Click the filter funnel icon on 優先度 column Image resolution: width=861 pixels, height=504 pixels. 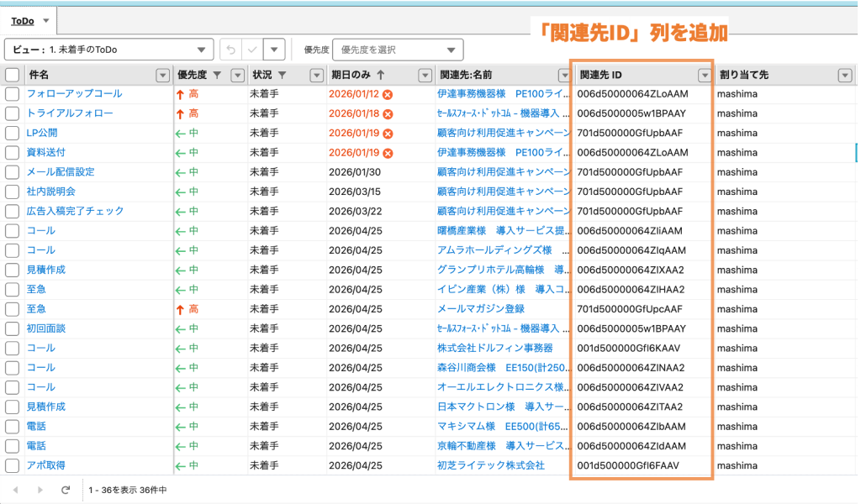tap(218, 76)
